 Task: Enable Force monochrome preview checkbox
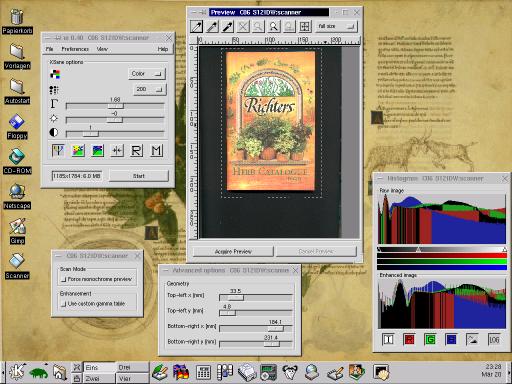63,279
